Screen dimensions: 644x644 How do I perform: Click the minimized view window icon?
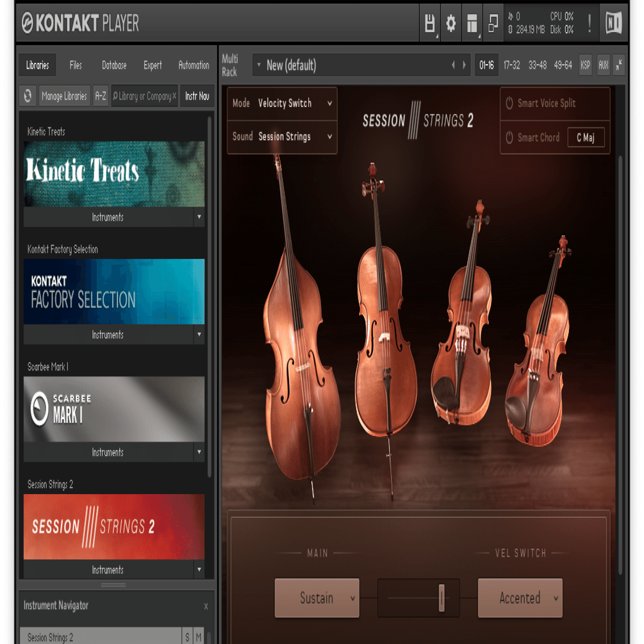pyautogui.click(x=493, y=23)
